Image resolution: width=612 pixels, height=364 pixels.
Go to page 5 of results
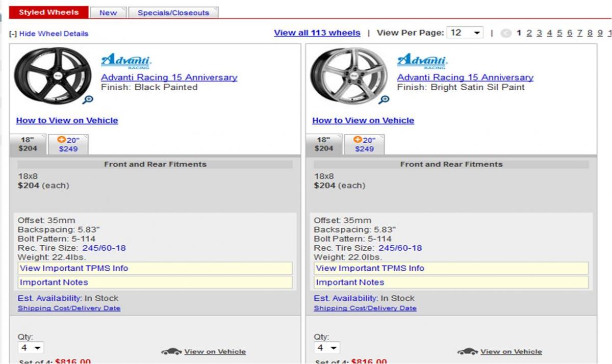click(559, 33)
